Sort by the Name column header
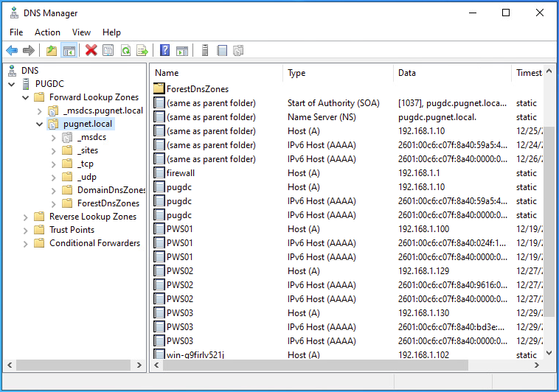Screen dimensions: 559x392 [x=217, y=73]
